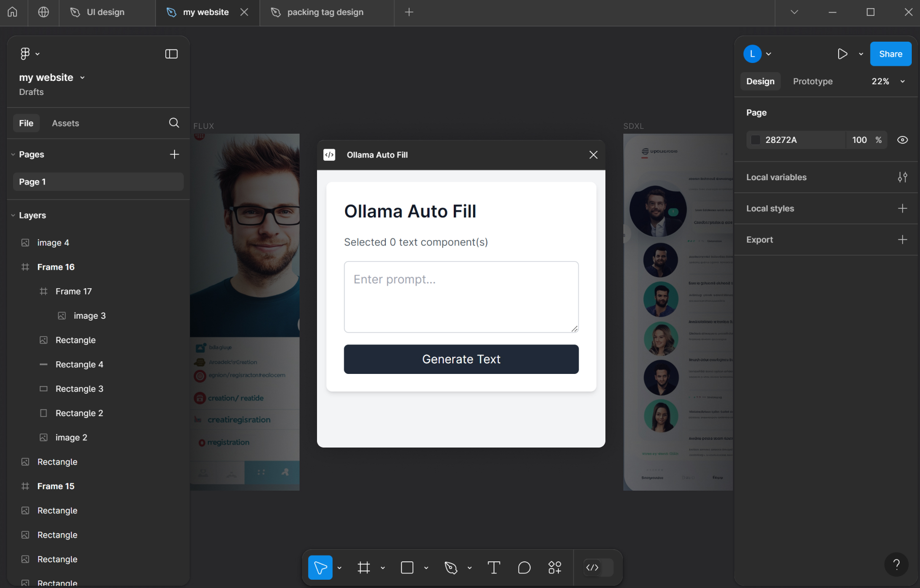Collapse the Layers section
Screen dimensions: 920x588
point(13,216)
